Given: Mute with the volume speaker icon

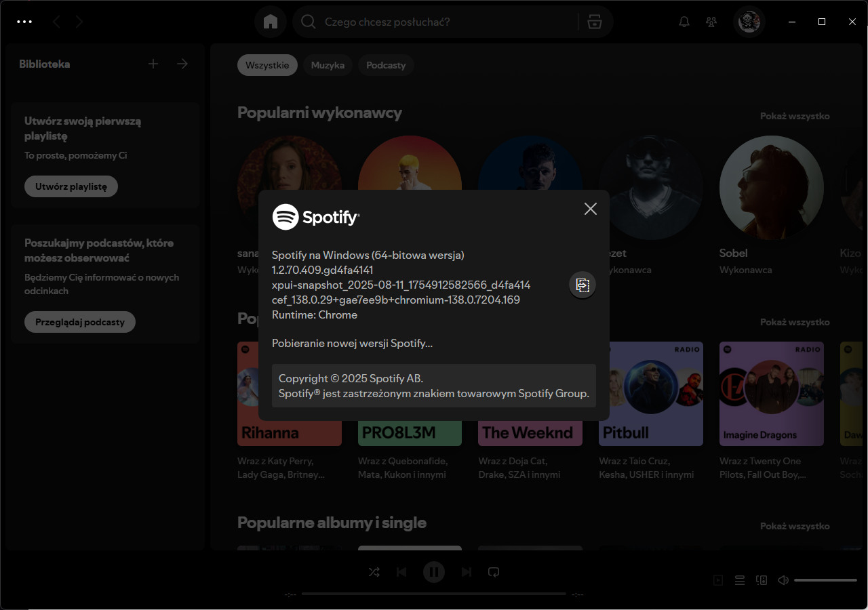Looking at the screenshot, I should (x=783, y=580).
